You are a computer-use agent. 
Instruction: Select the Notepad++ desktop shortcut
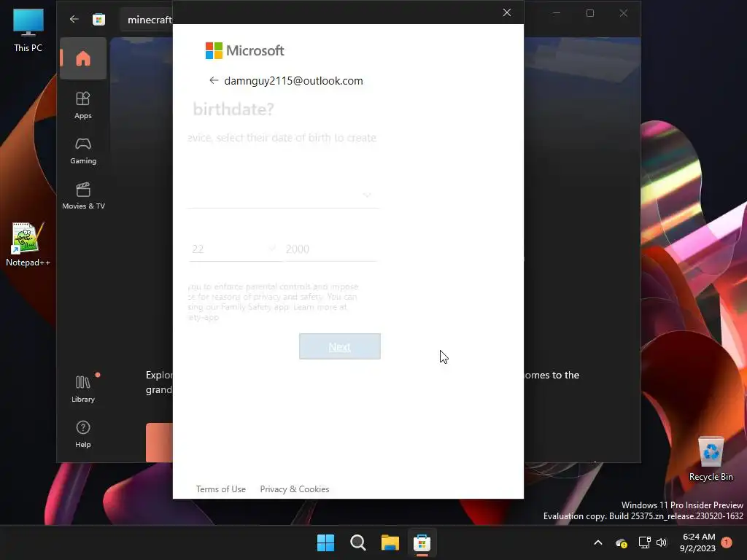pyautogui.click(x=28, y=244)
